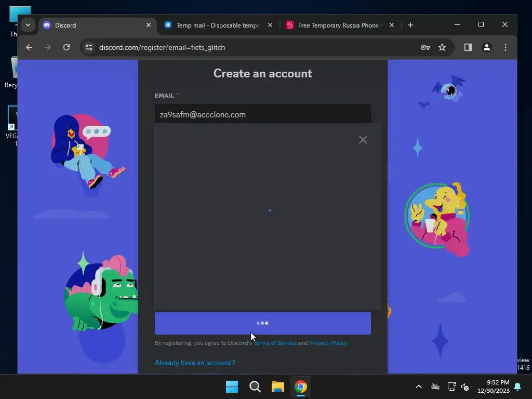Click the muted volume tray icon

point(465,387)
